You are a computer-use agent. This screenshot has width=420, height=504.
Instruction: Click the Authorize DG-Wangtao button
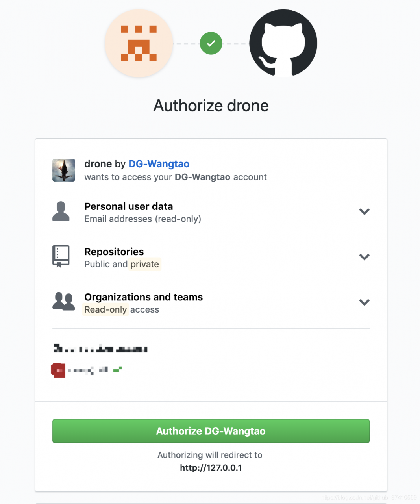[211, 431]
